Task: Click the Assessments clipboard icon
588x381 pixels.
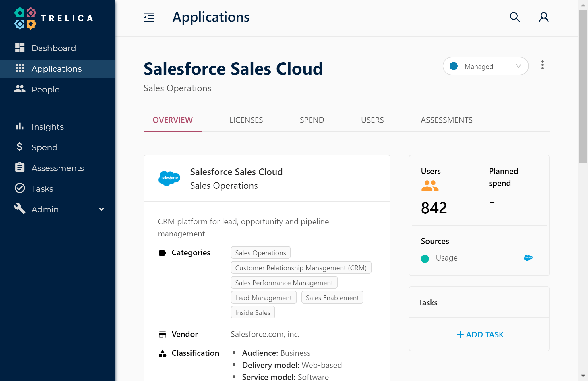Action: 20,167
